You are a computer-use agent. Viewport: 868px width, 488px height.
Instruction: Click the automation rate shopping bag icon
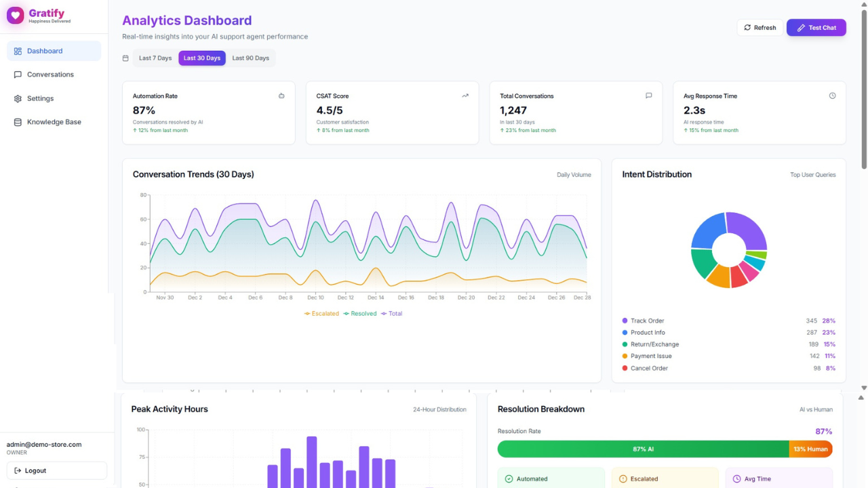(x=281, y=96)
